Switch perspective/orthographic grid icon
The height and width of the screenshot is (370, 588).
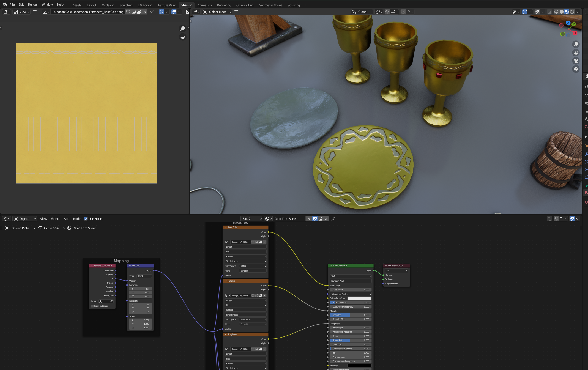[x=576, y=69]
